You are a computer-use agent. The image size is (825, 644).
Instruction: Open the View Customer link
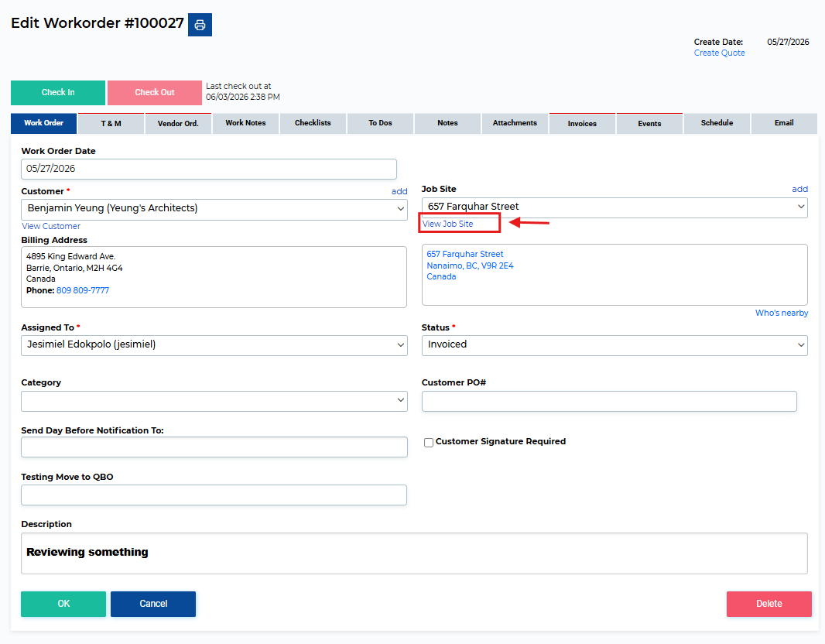click(51, 226)
